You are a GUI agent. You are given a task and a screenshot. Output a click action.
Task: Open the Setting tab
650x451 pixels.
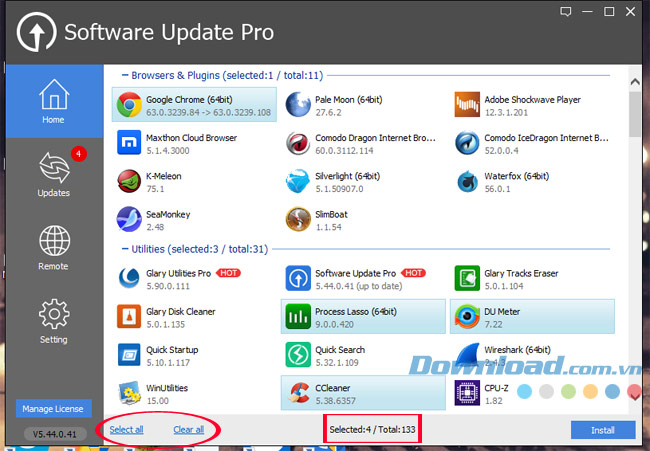(x=54, y=321)
